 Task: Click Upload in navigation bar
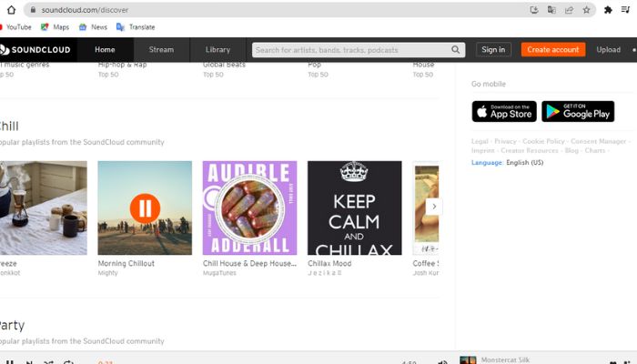click(608, 49)
